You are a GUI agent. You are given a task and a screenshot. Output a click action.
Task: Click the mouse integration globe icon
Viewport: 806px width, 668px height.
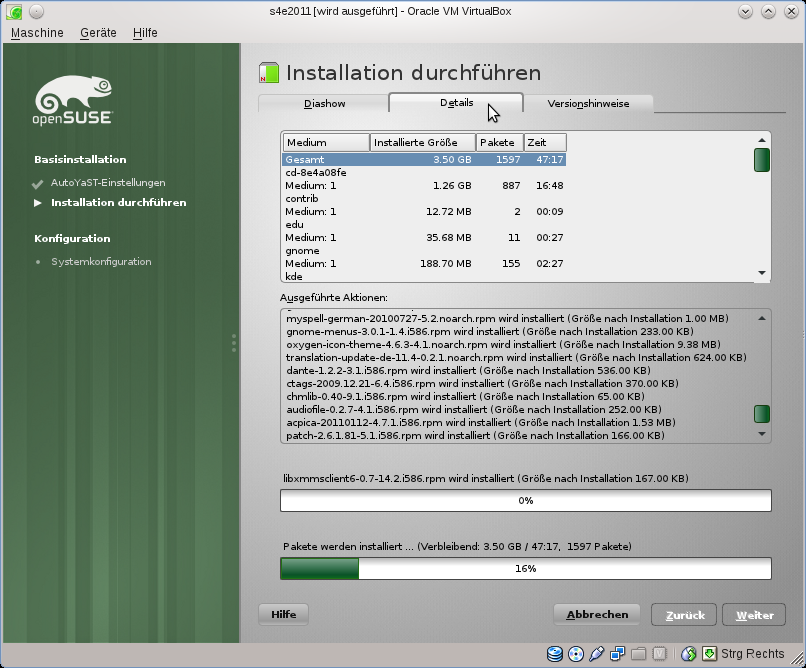tap(688, 654)
